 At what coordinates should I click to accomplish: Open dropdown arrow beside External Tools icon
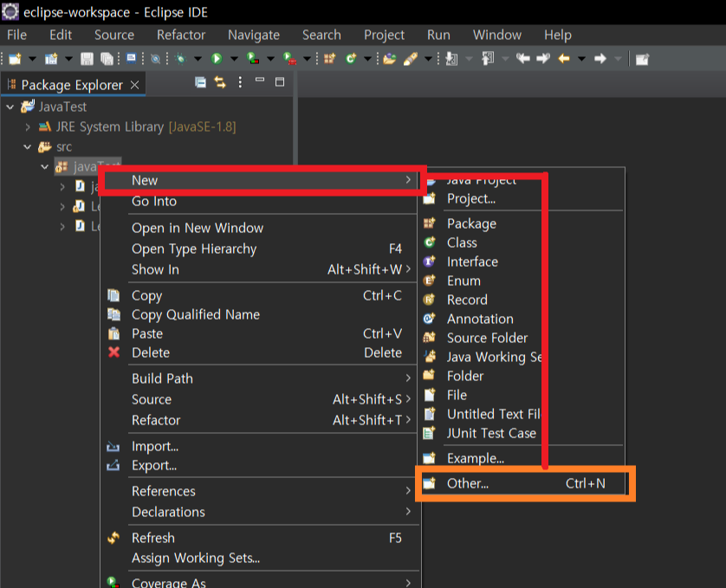tap(307, 59)
